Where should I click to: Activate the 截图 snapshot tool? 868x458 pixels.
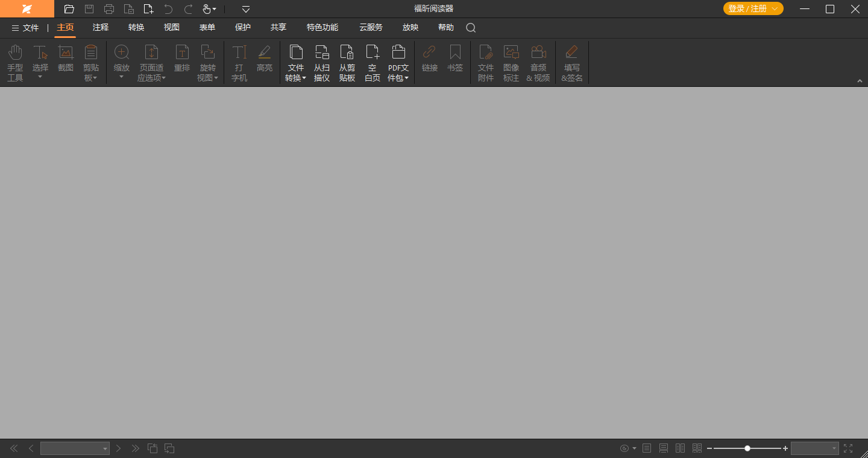click(x=66, y=59)
